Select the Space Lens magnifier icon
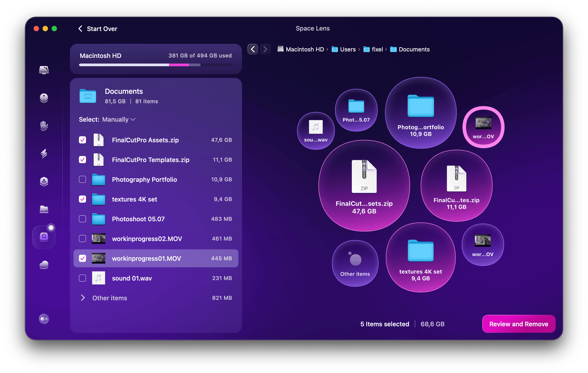This screenshot has width=588, height=373. point(44,236)
